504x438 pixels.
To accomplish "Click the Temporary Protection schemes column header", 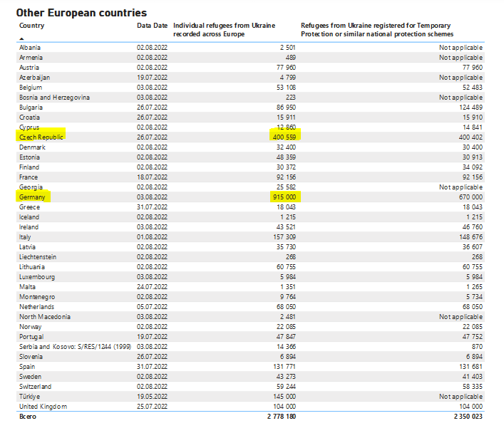I will pyautogui.click(x=376, y=29).
